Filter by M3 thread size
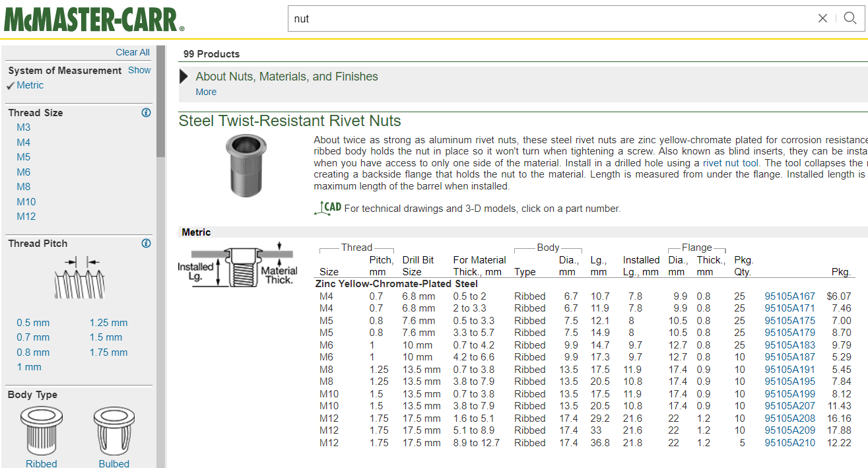 [24, 127]
